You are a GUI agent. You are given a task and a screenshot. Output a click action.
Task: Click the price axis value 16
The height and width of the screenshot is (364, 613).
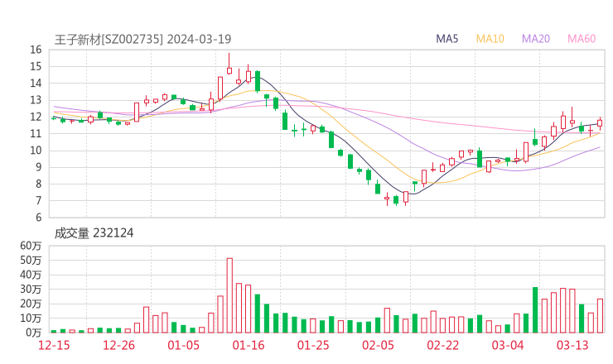pos(36,50)
